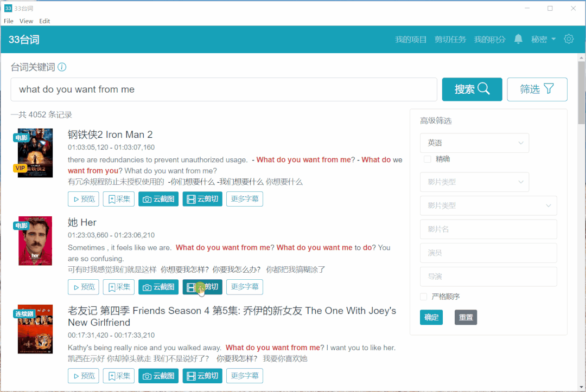Image resolution: width=586 pixels, height=392 pixels.
Task: Click 搜索 search button
Action: (x=472, y=89)
